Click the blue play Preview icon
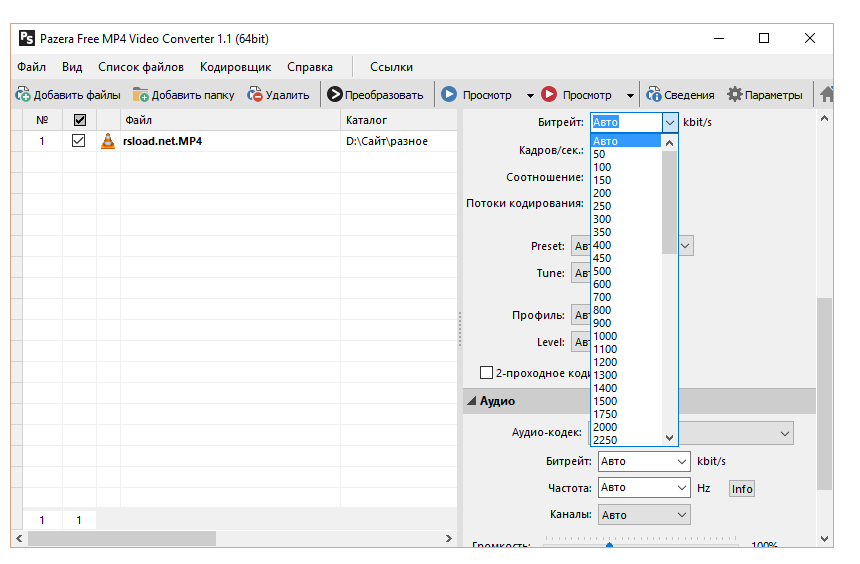860x564 pixels. [x=449, y=94]
